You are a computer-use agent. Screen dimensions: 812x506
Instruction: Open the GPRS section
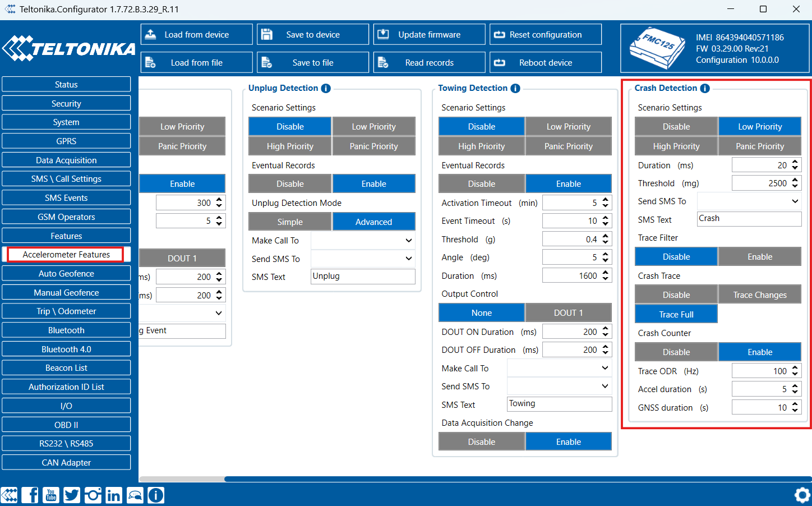click(66, 141)
